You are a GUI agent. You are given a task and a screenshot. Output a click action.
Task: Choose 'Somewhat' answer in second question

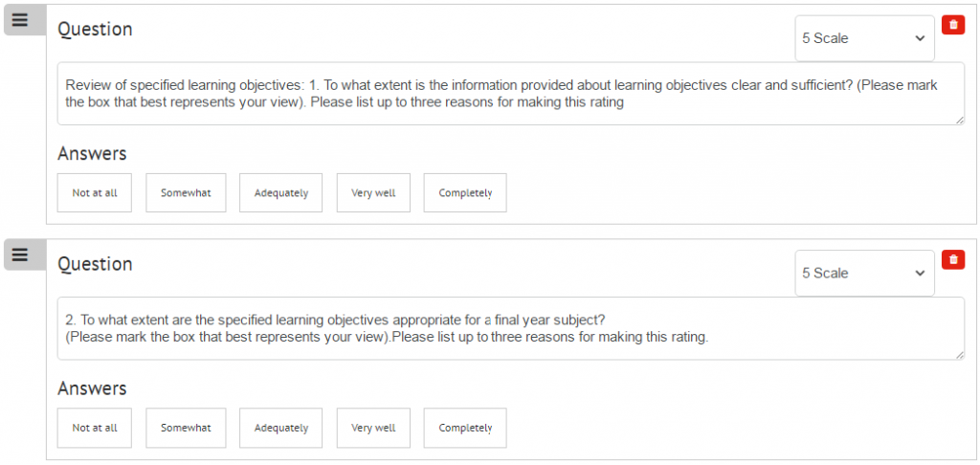pyautogui.click(x=186, y=428)
